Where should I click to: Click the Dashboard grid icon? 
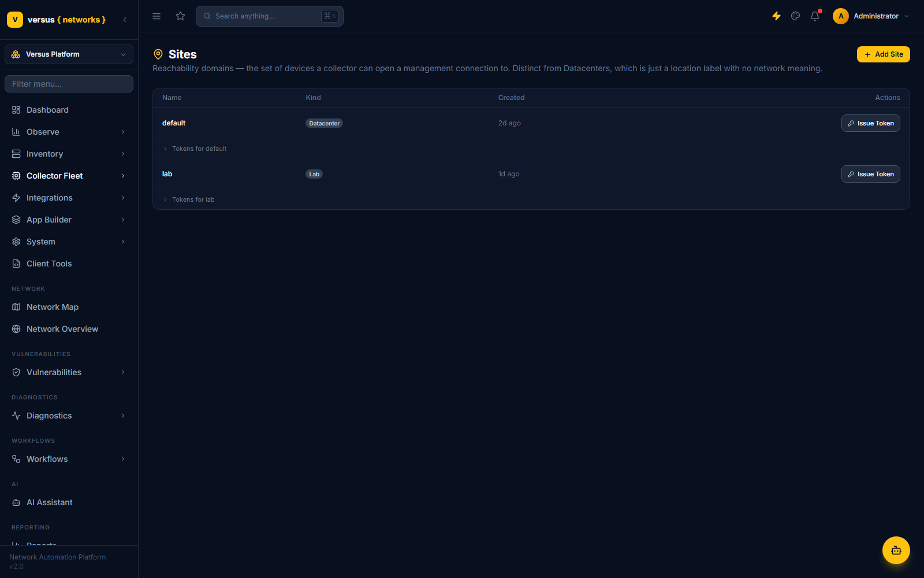click(x=16, y=110)
